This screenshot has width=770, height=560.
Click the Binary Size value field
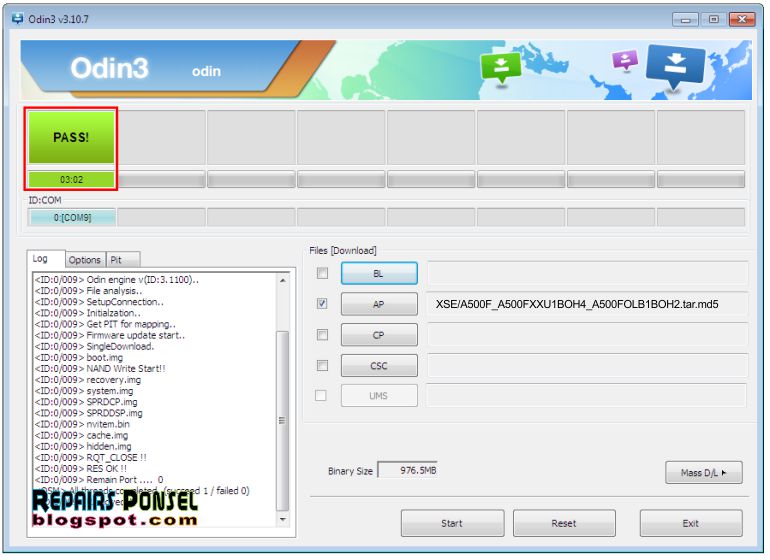pyautogui.click(x=407, y=470)
